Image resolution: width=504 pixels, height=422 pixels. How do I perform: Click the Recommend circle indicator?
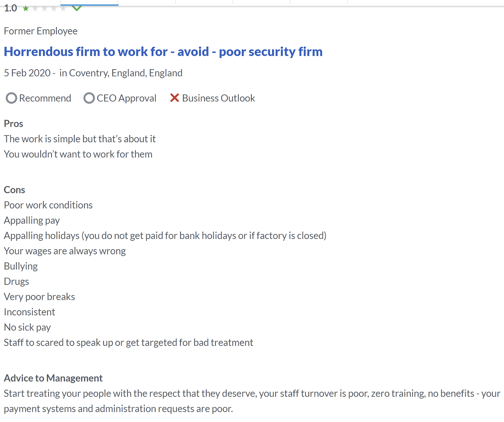tap(11, 98)
